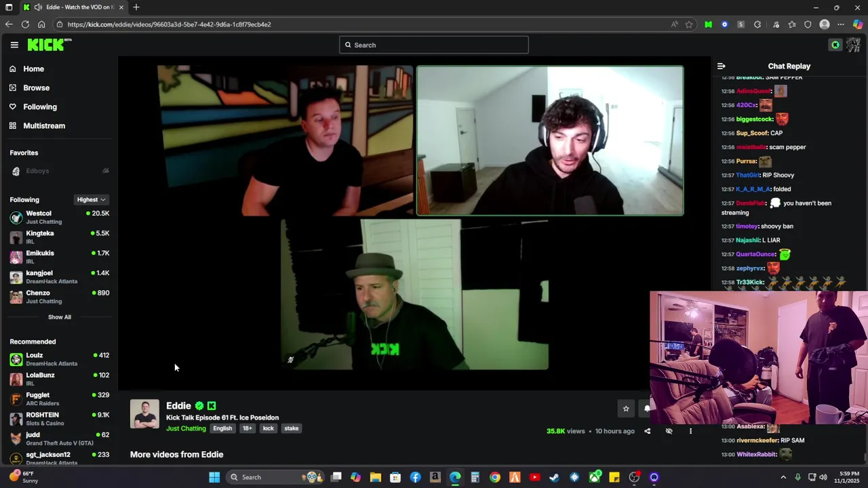Toggle the crossed-out eye hide icon
The image size is (868, 488).
pos(669,431)
